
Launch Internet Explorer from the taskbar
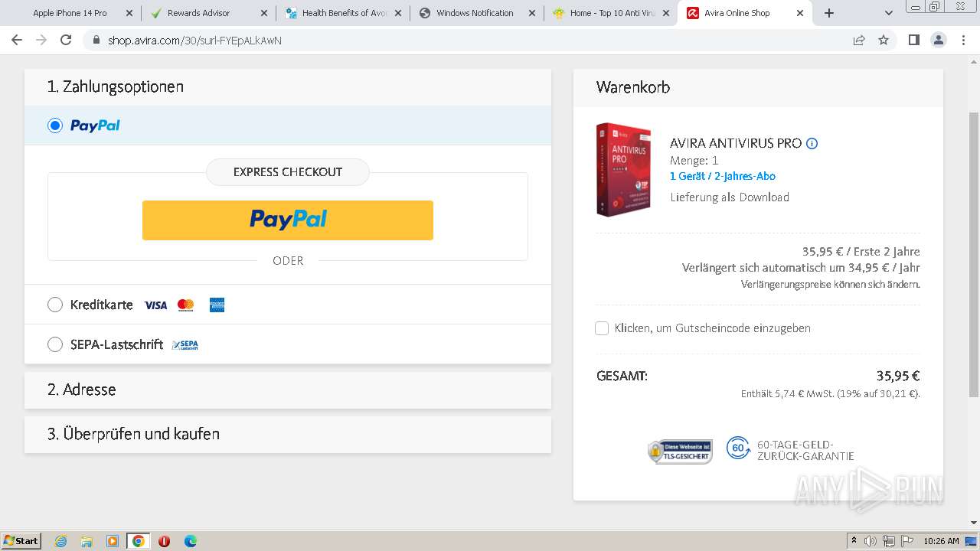[x=61, y=541]
